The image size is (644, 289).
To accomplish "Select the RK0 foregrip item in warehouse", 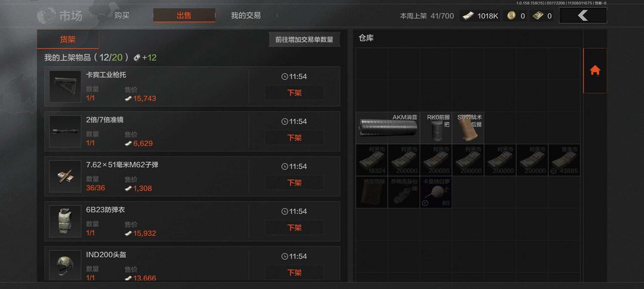I will pyautogui.click(x=436, y=128).
